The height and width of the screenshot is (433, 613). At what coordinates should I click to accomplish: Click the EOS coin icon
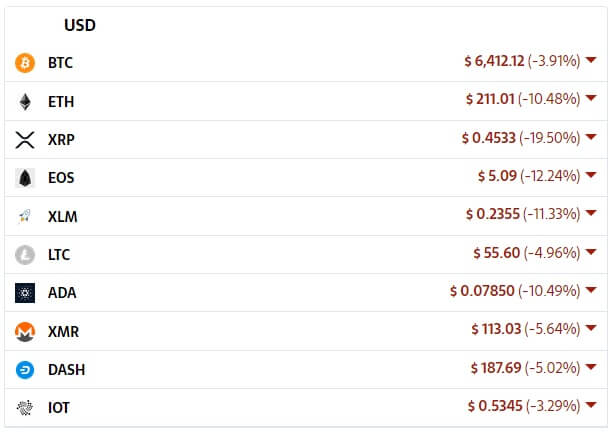tap(25, 178)
